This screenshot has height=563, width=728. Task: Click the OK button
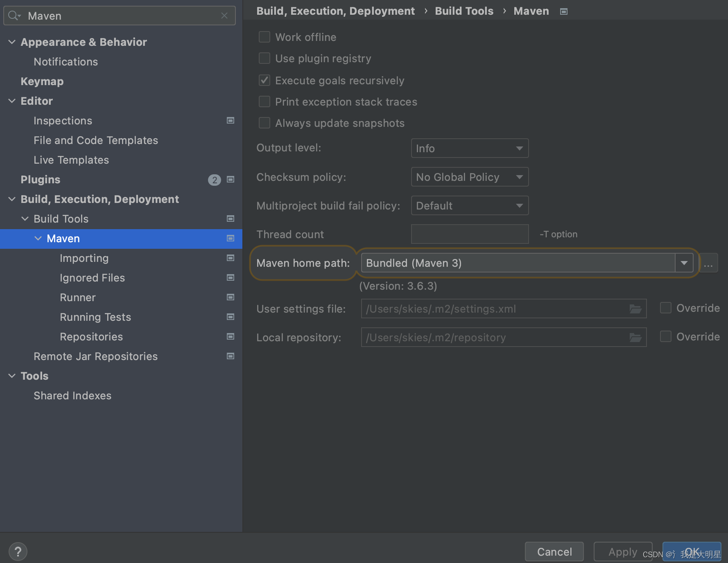coord(692,552)
